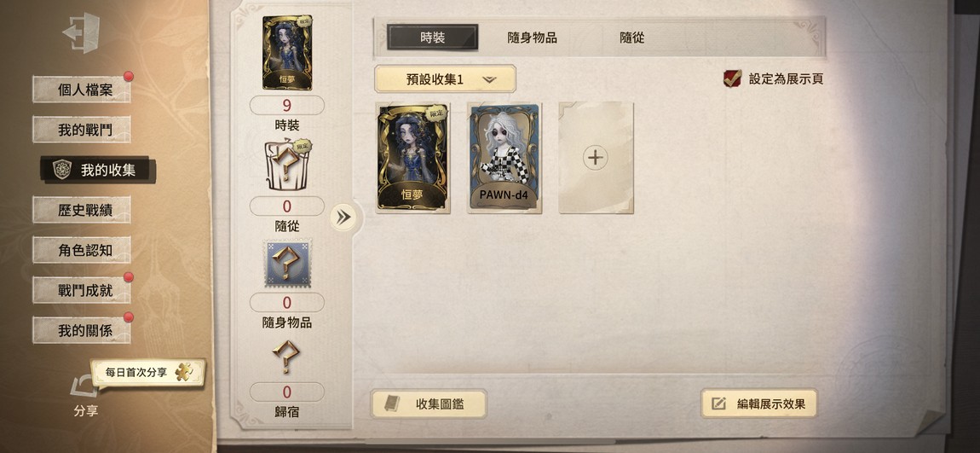Click the pet question-mark card icon
Viewport: 980px width, 453px height.
[287, 166]
